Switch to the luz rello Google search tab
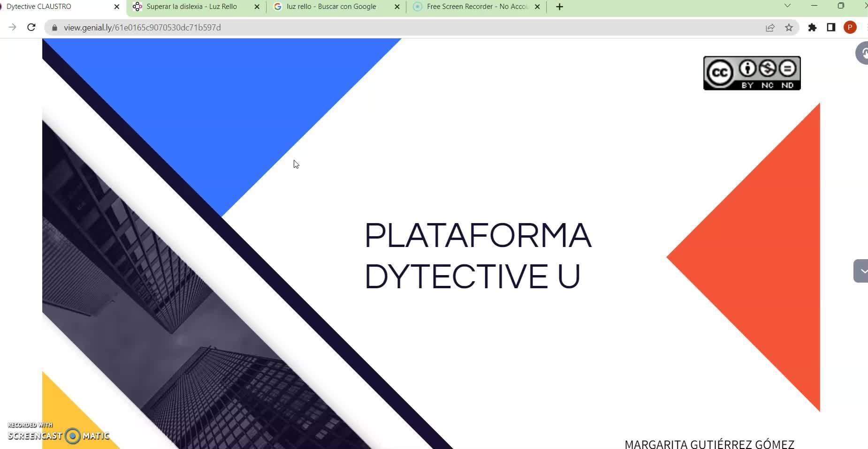The width and height of the screenshot is (868, 449). [337, 7]
